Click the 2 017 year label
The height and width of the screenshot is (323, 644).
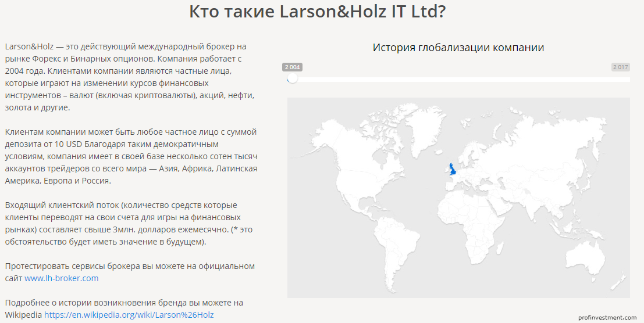pyautogui.click(x=620, y=67)
